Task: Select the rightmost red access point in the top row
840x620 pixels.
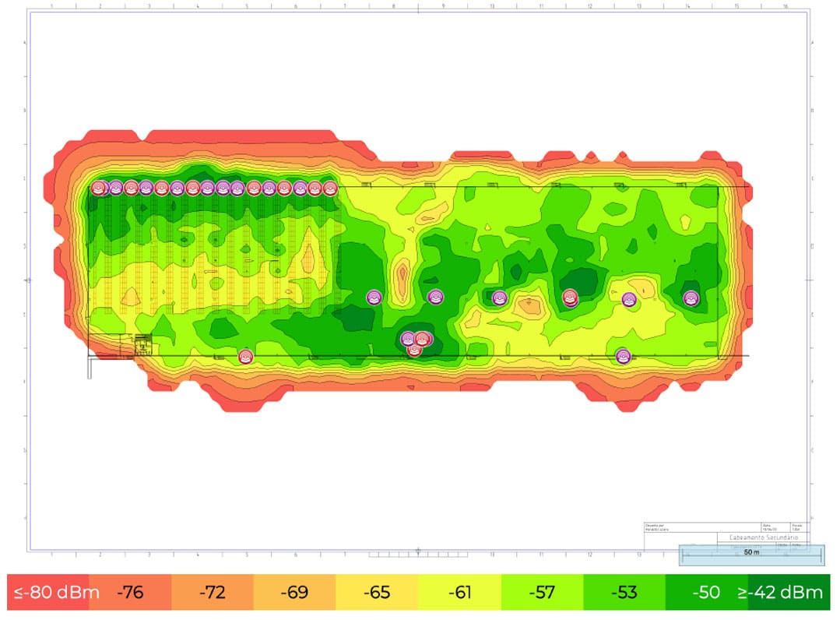Action: click(x=330, y=188)
